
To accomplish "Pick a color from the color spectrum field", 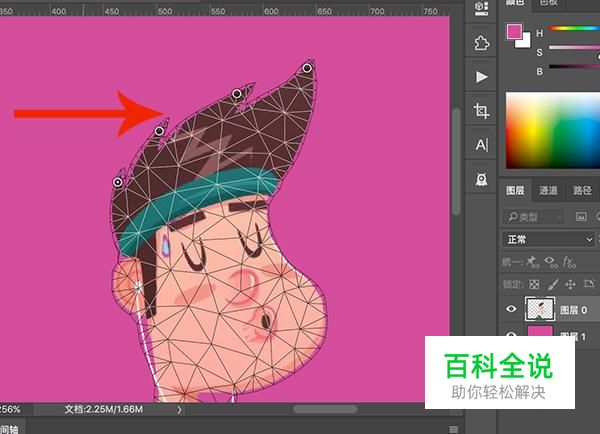I will tap(553, 131).
